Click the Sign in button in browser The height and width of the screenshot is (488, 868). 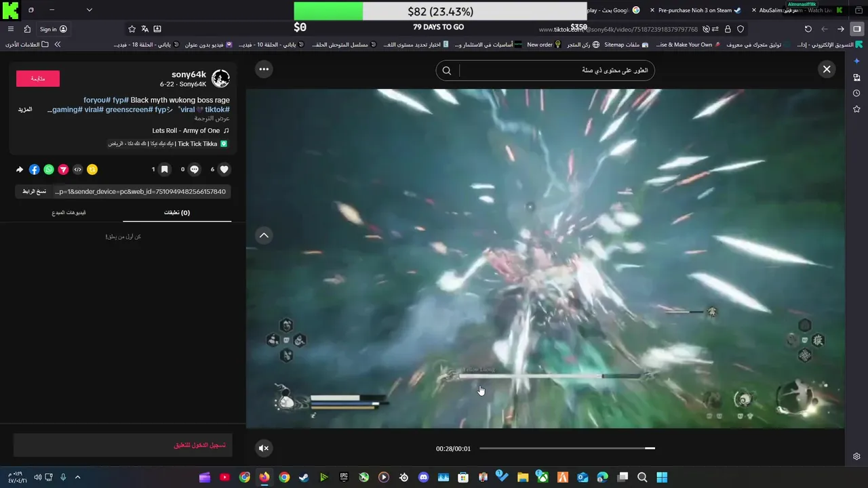pos(53,29)
